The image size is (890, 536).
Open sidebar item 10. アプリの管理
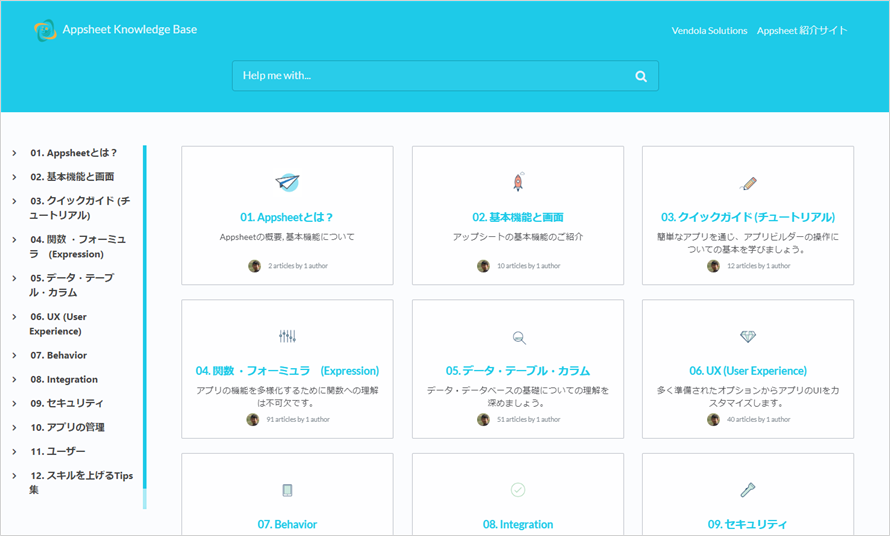tap(67, 428)
